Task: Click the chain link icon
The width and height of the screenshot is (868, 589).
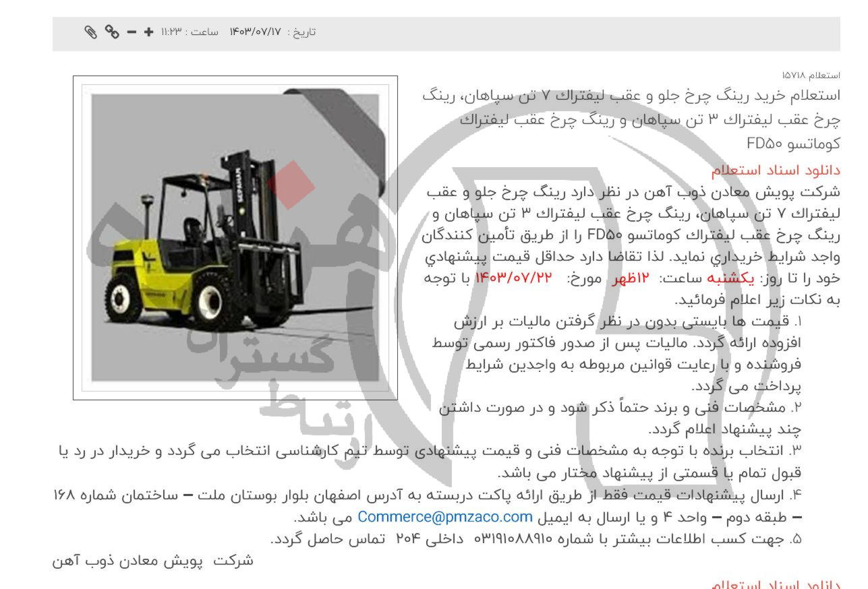Action: (x=112, y=32)
